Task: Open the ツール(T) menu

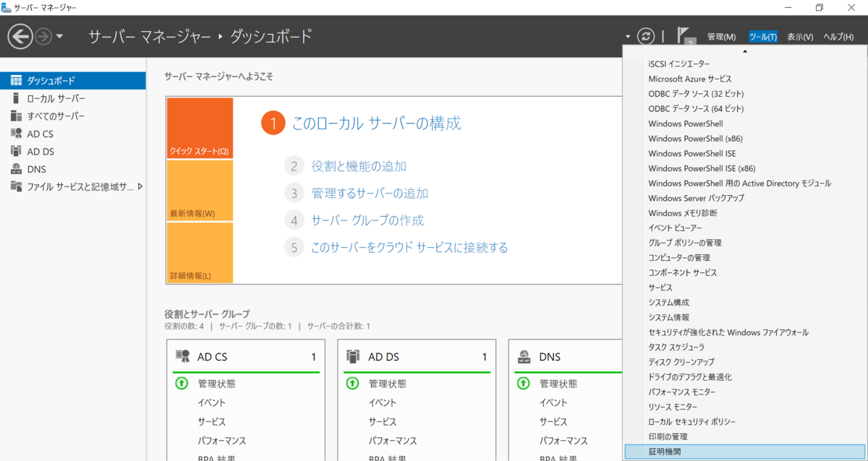Action: 763,37
